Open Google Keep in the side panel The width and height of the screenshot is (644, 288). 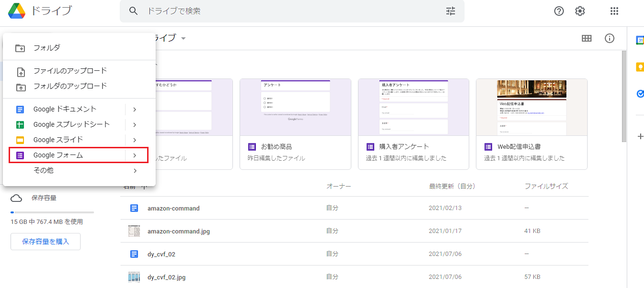pyautogui.click(x=640, y=67)
